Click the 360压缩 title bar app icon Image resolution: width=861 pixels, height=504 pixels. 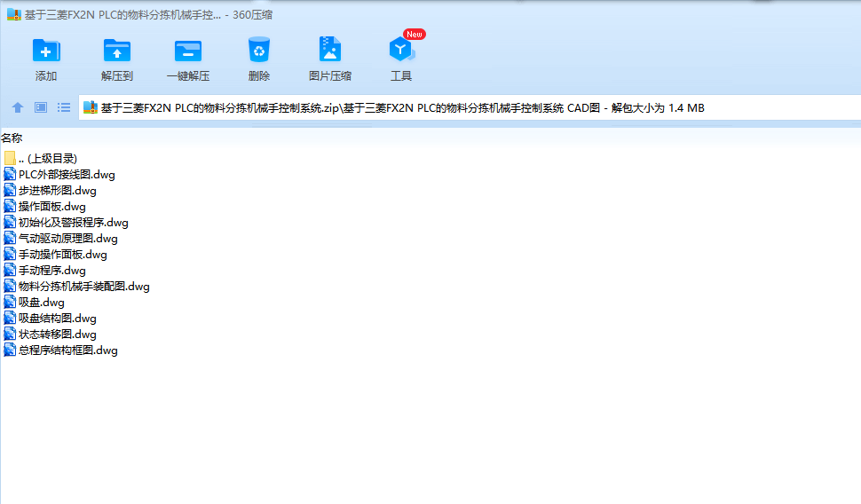point(13,14)
